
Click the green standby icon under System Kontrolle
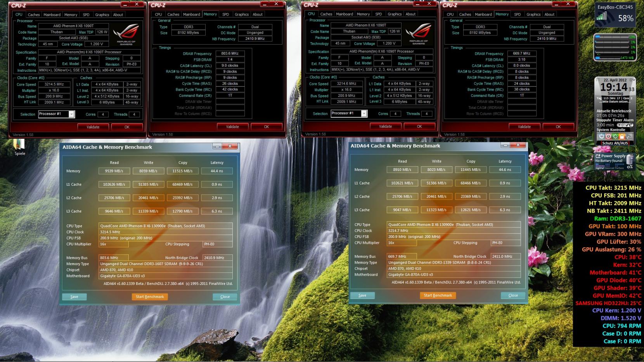(x=615, y=136)
